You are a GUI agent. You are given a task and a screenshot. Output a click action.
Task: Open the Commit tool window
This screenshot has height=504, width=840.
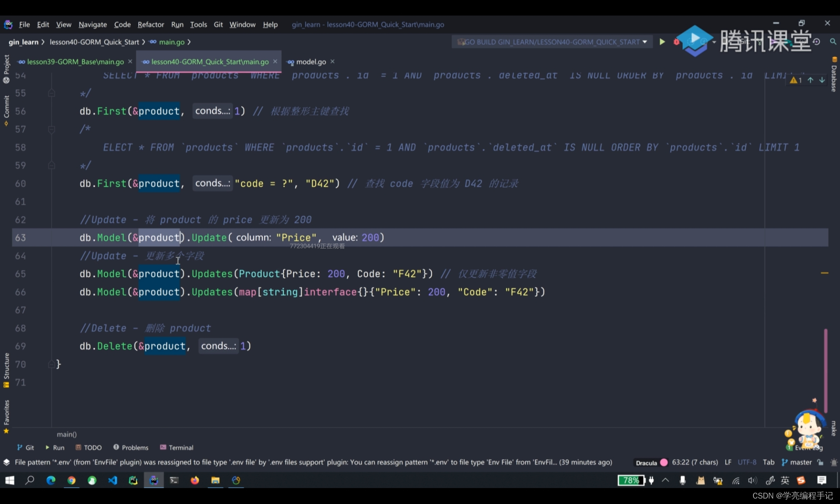point(6,110)
